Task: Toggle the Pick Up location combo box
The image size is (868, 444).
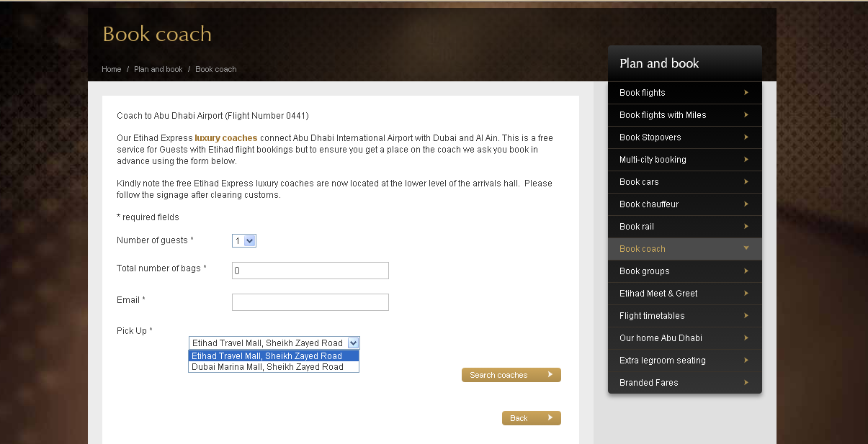Action: coord(274,343)
